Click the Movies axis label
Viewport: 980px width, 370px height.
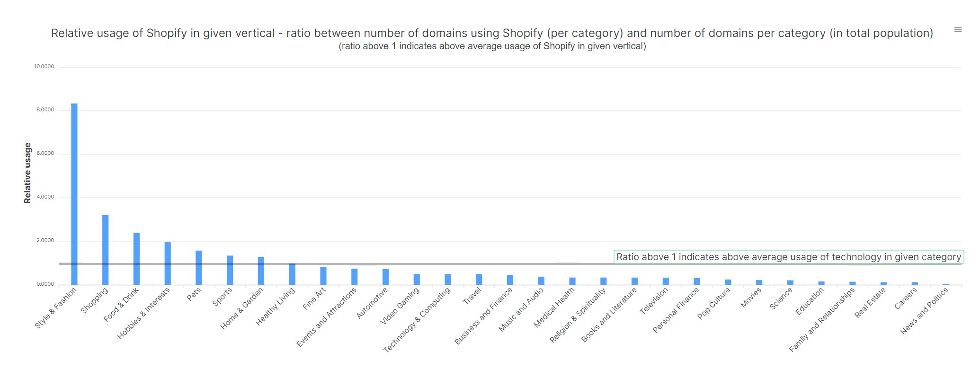pos(751,298)
